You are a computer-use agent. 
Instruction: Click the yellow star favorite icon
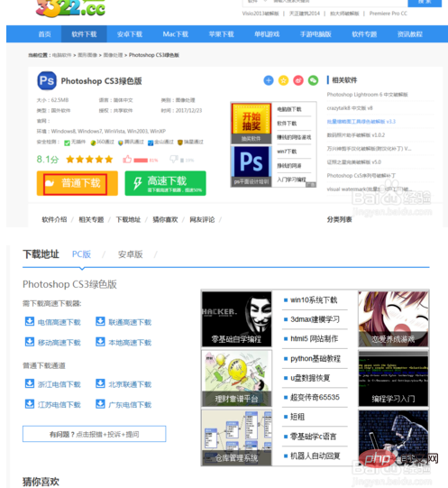(283, 80)
